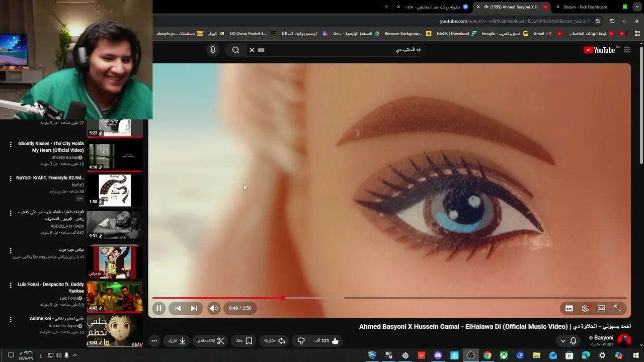Start voice search with microphone
This screenshot has height=362, width=644.
[213, 50]
